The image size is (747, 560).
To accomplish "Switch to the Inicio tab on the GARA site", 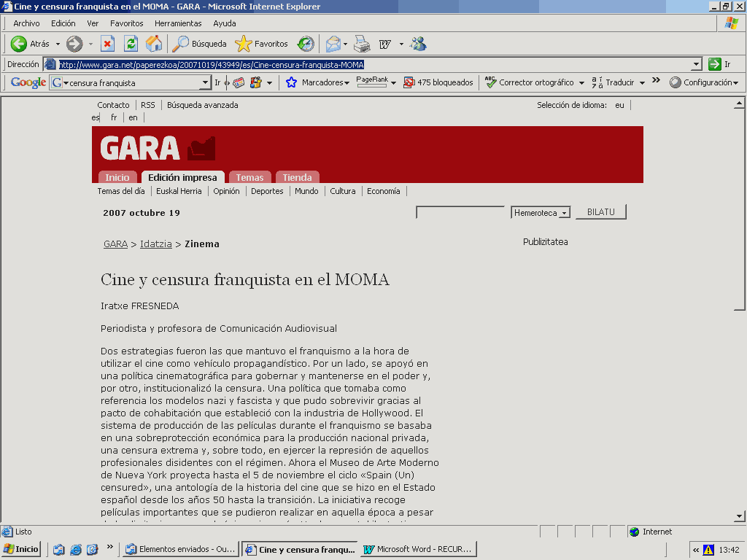I will pyautogui.click(x=117, y=177).
